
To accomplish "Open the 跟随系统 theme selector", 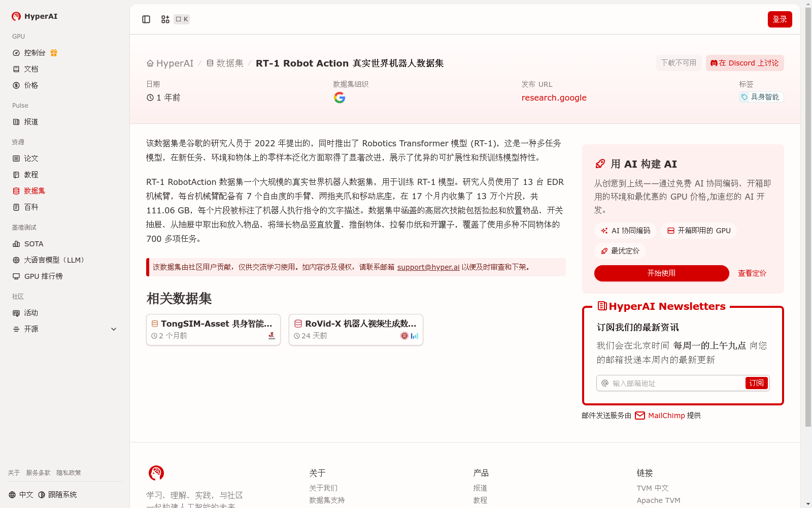I will (57, 495).
